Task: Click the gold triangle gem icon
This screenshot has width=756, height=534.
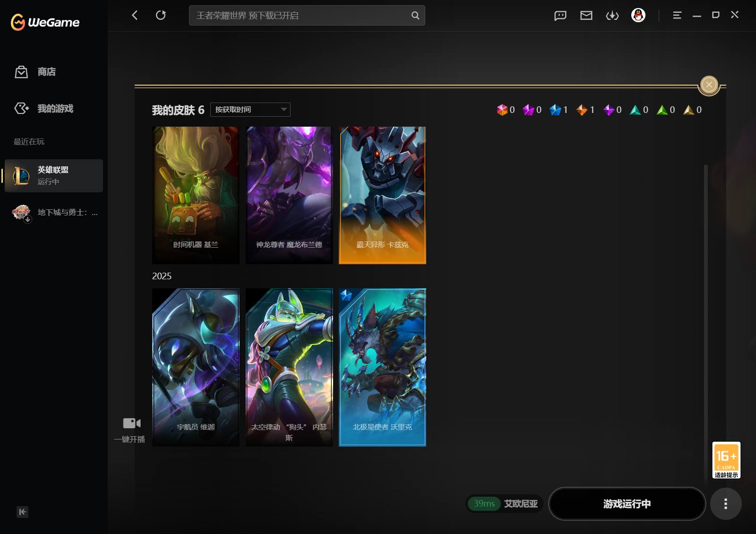Action: (x=689, y=110)
